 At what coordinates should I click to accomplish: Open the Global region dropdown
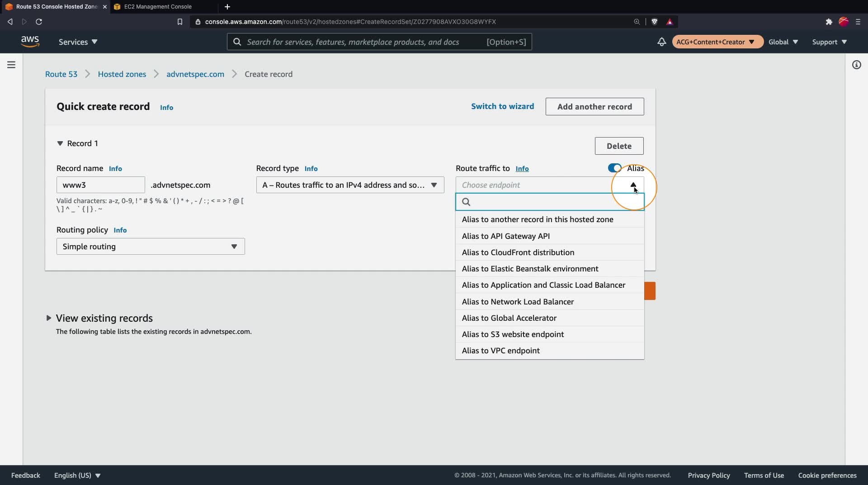[783, 42]
